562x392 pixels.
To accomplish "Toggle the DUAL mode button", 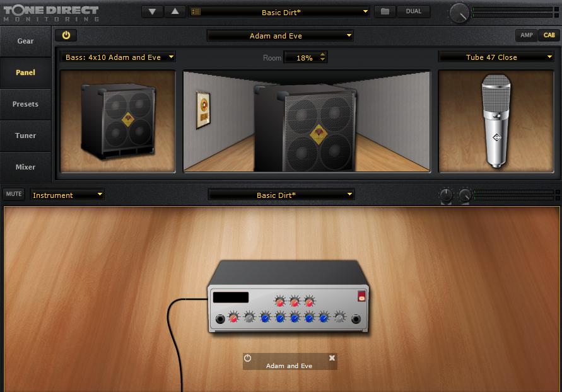I will tap(414, 11).
